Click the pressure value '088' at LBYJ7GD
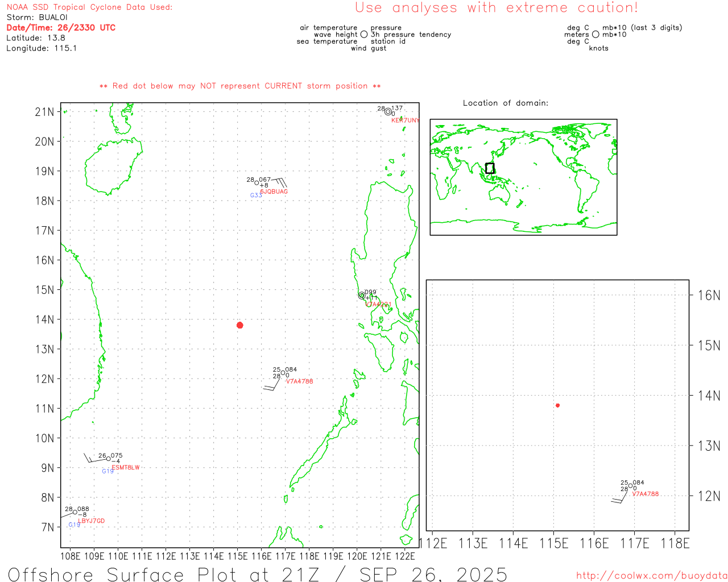This screenshot has width=728, height=582. click(84, 509)
